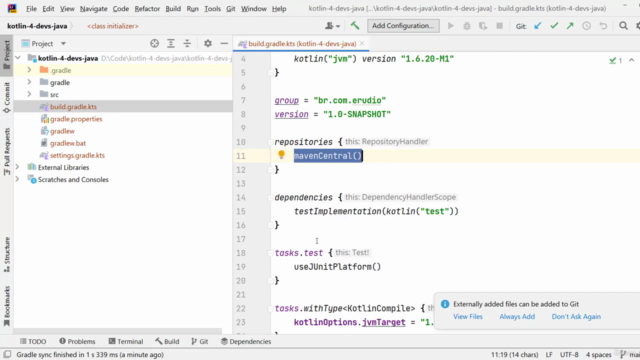Click the Add Configuration button

[x=403, y=26]
